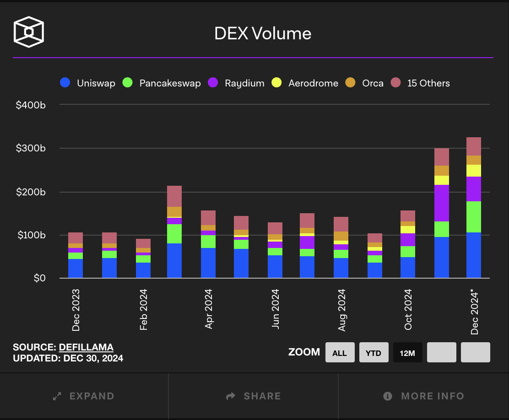Click the Nov 2024 Raydium bar segment

(x=441, y=203)
